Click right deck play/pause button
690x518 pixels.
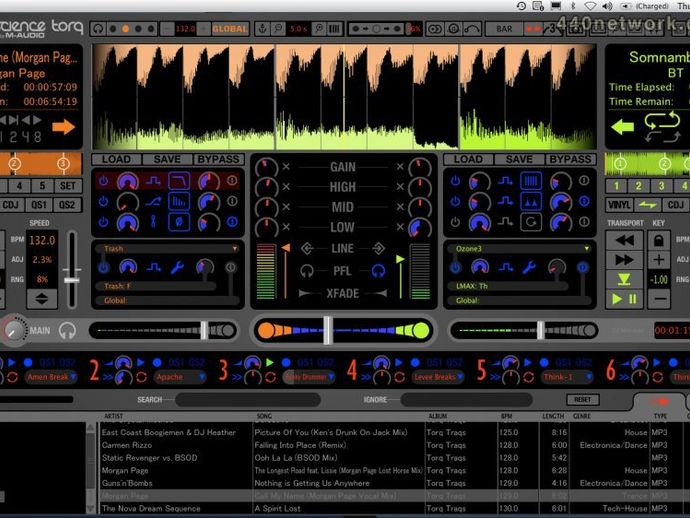point(624,299)
